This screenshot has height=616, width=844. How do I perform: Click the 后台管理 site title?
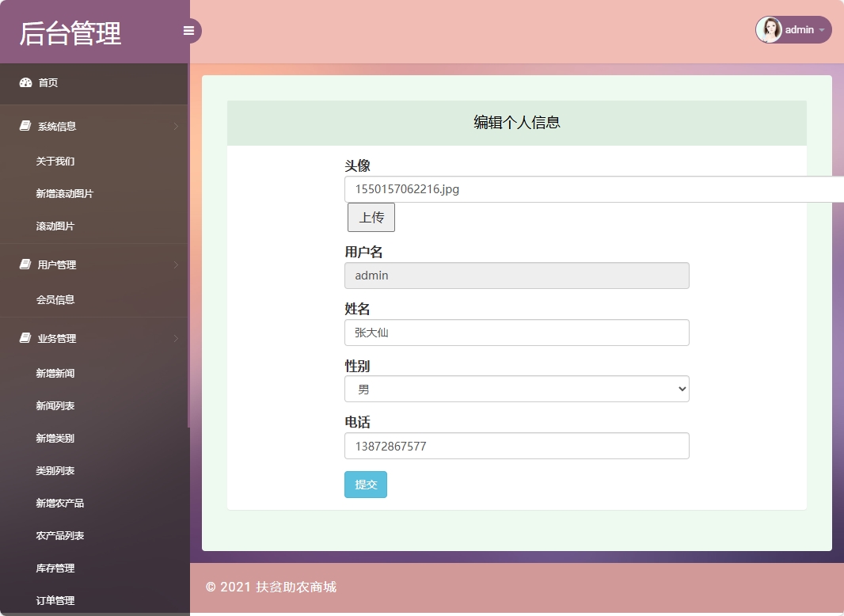(70, 33)
